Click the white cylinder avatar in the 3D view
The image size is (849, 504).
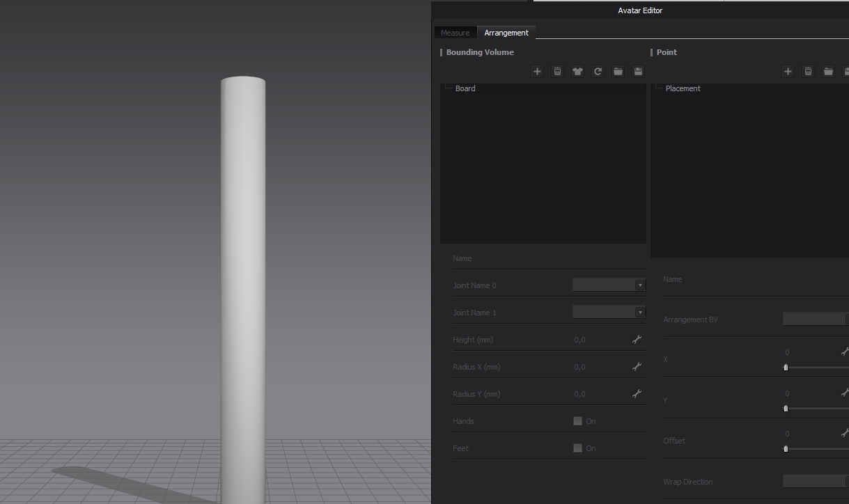243,290
